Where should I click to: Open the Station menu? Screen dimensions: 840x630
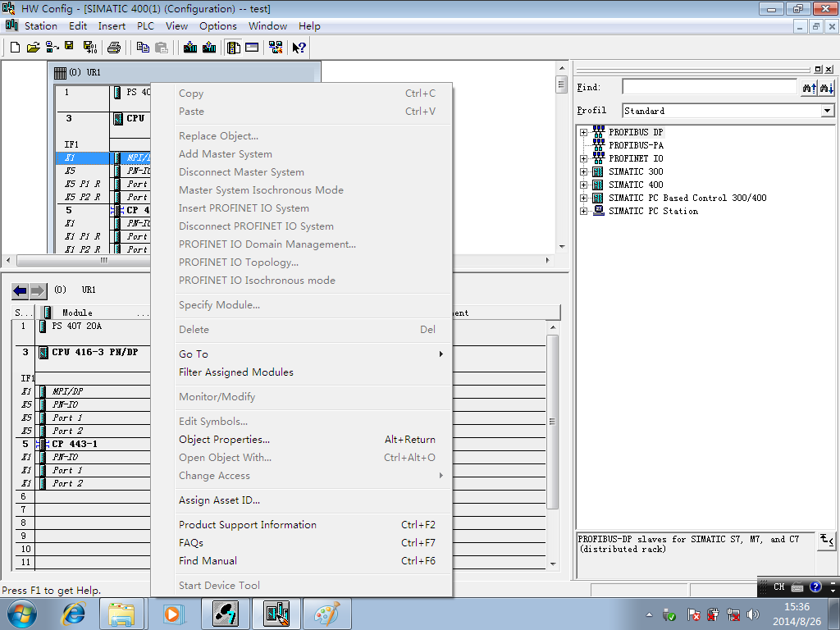41,25
